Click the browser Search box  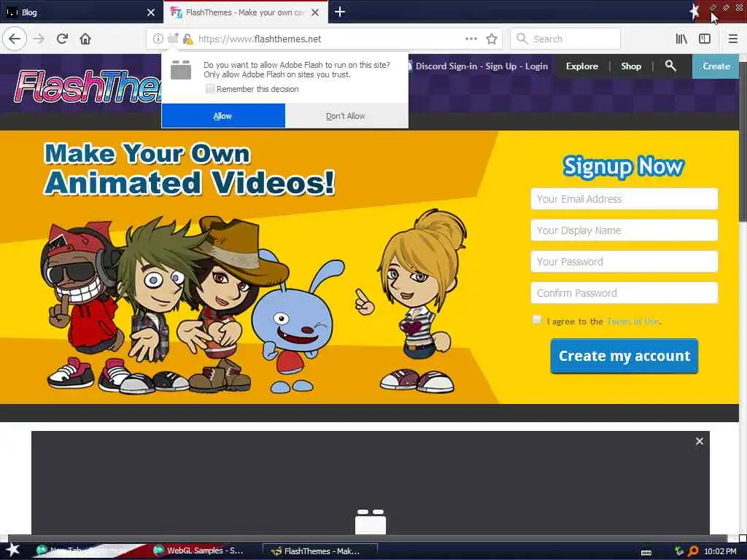[x=565, y=39]
